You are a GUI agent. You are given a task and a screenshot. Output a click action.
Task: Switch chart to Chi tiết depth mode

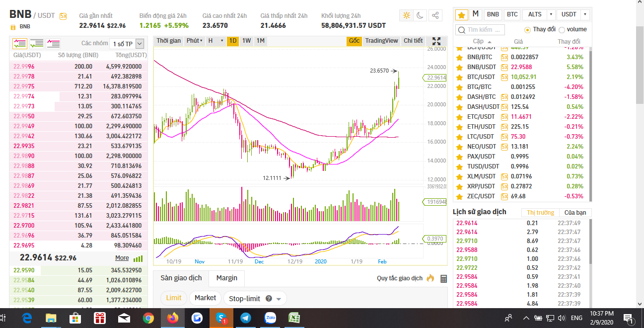(x=413, y=41)
